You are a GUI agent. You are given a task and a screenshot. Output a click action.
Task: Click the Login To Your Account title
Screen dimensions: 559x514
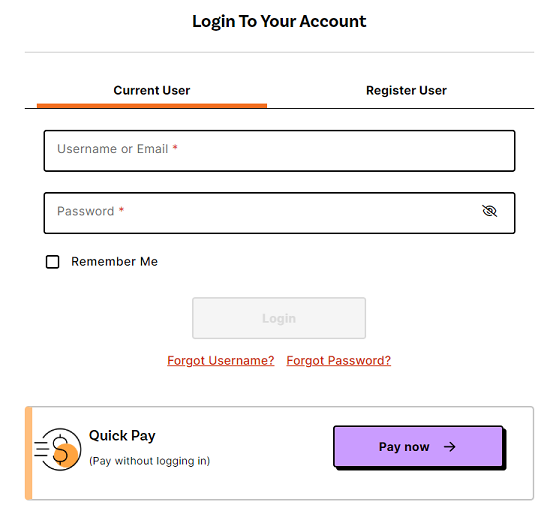[x=279, y=21]
